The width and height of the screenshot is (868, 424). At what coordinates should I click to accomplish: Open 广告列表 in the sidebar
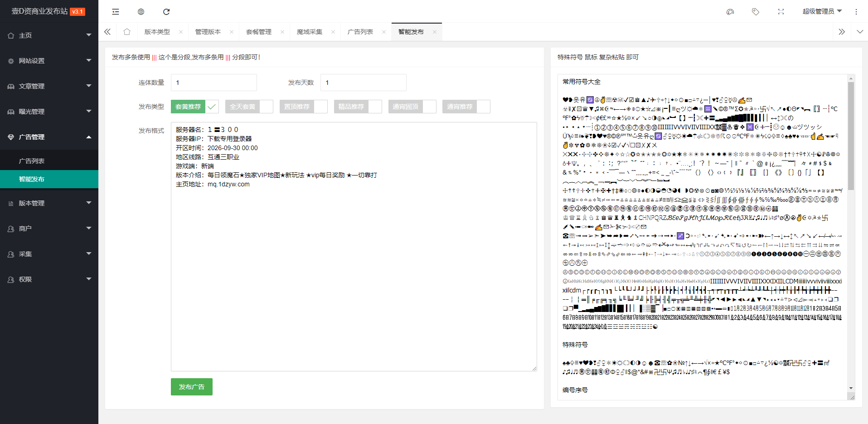click(49, 161)
